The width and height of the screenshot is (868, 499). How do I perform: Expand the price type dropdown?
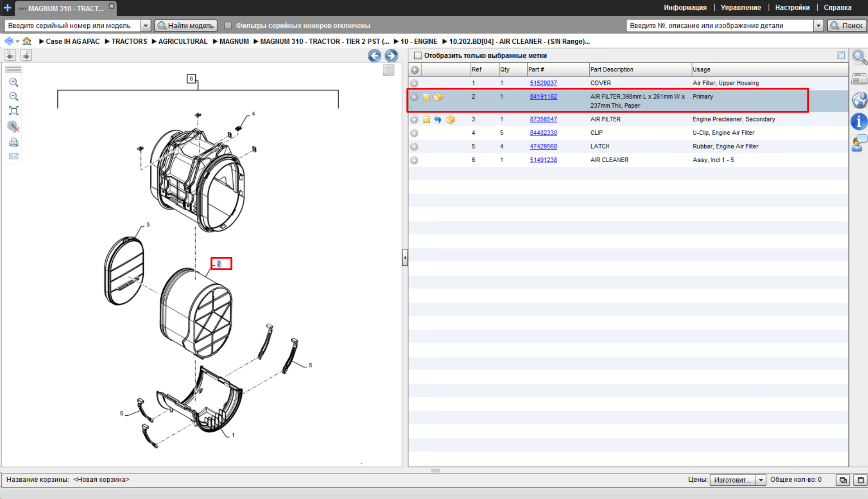click(x=761, y=480)
